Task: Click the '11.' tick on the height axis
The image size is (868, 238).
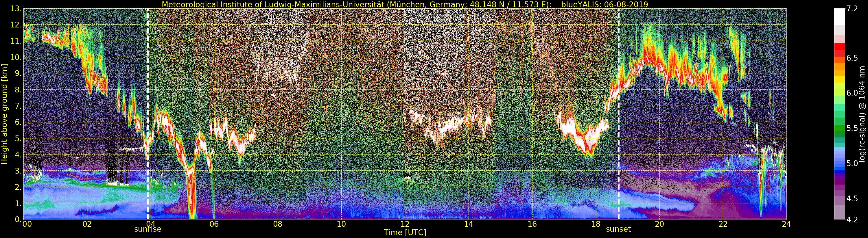Action: click(x=16, y=41)
